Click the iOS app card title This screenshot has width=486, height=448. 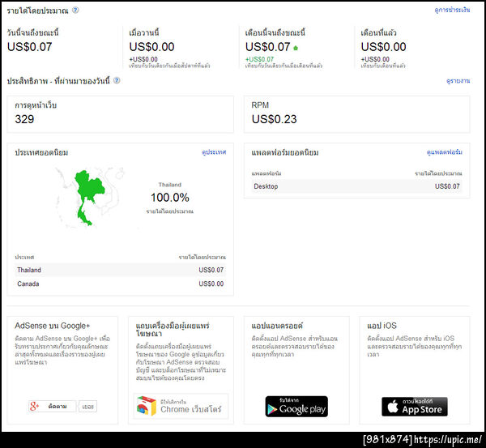382,326
